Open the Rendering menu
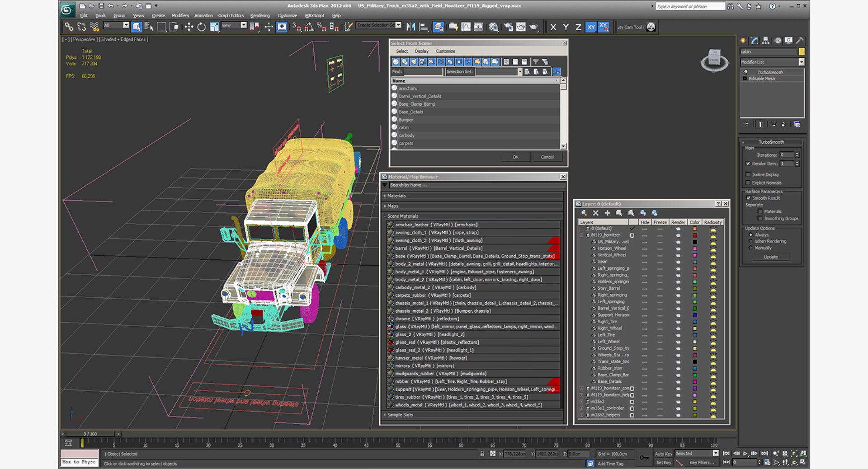 click(x=260, y=15)
